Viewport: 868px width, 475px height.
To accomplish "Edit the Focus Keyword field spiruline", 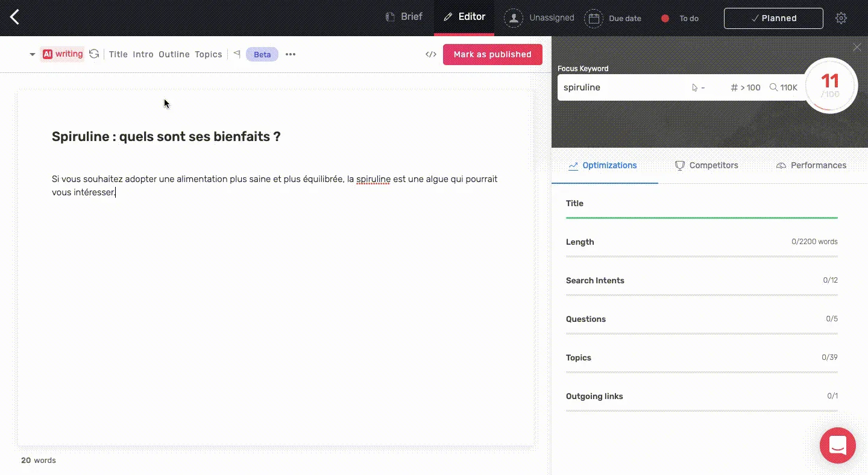I will pos(621,87).
